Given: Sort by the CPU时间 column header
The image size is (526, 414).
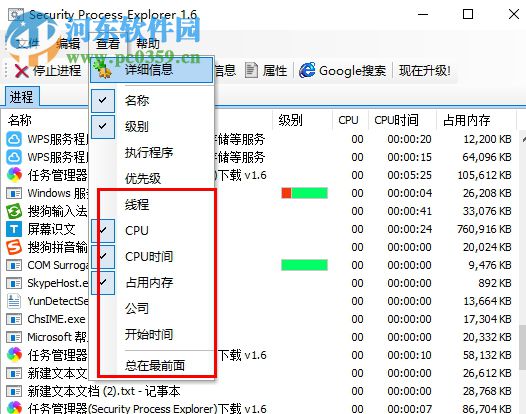Looking at the screenshot, I should click(403, 120).
